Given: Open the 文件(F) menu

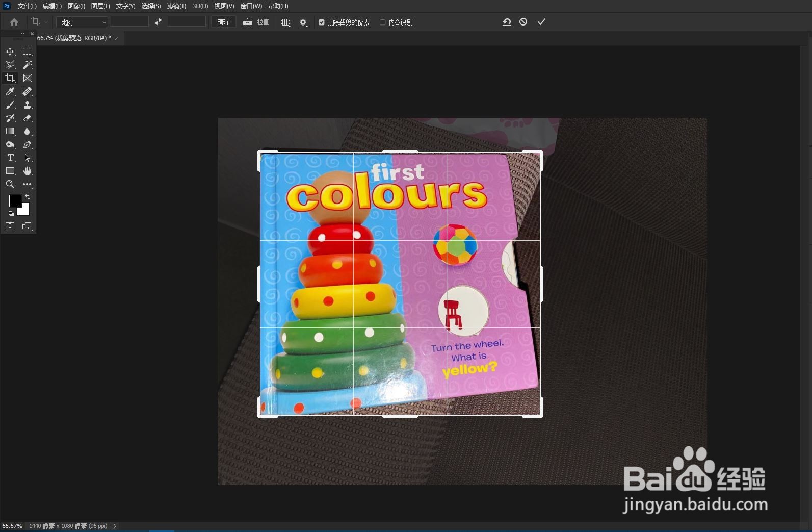Looking at the screenshot, I should coord(27,6).
